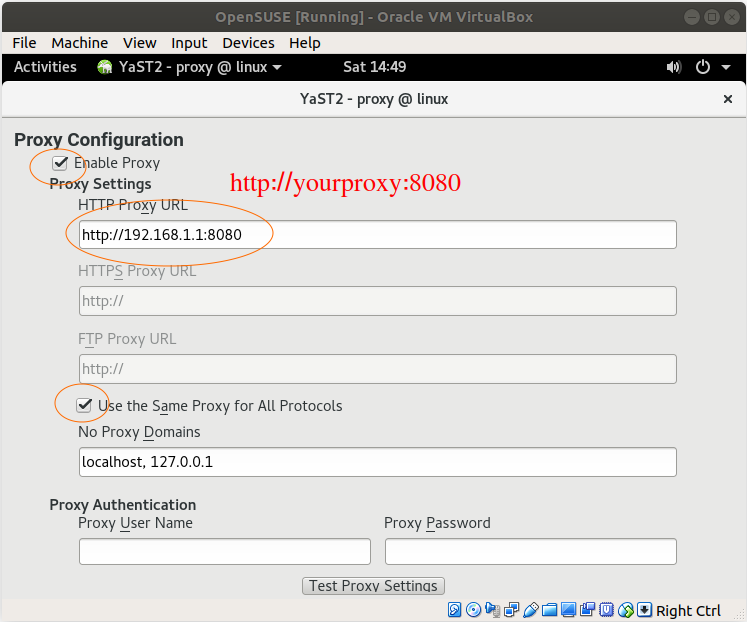Open the Machine menu

point(80,43)
